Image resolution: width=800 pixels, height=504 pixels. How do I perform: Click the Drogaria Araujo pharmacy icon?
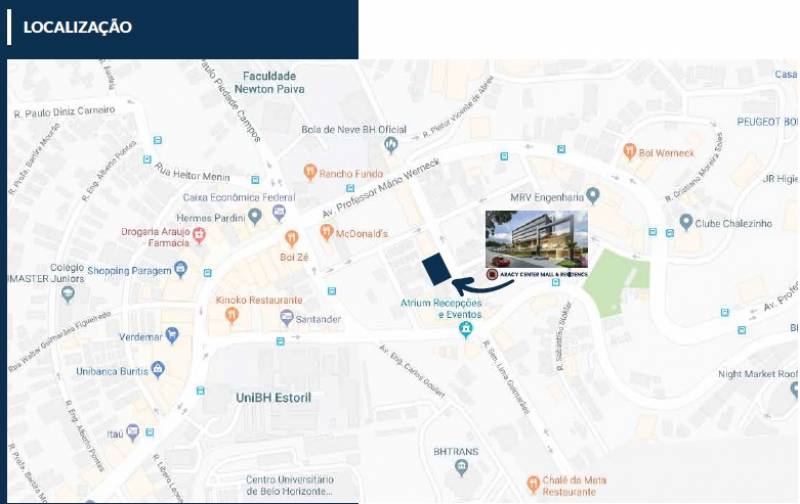[x=199, y=235]
